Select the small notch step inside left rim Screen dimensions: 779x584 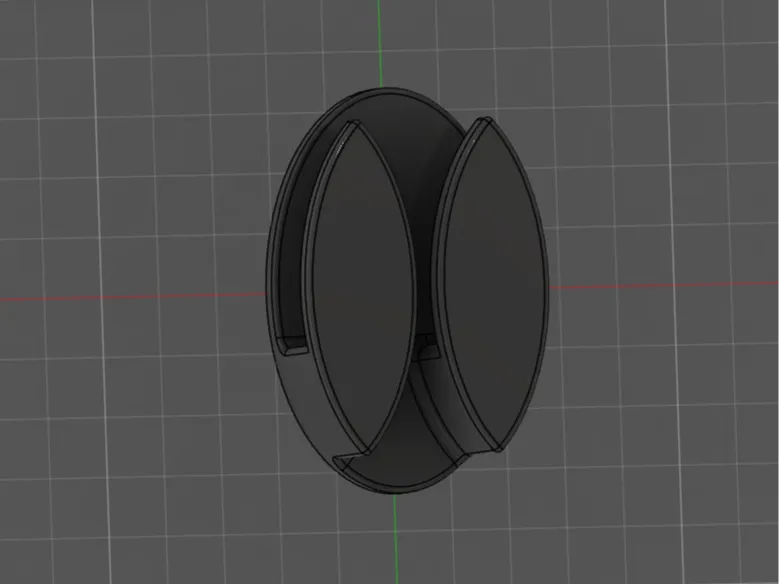(293, 345)
